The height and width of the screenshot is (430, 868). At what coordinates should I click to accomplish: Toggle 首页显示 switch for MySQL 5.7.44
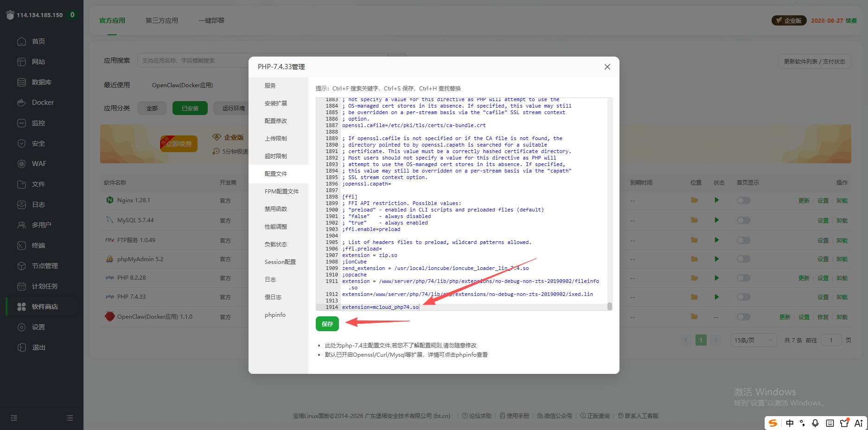[x=744, y=220]
